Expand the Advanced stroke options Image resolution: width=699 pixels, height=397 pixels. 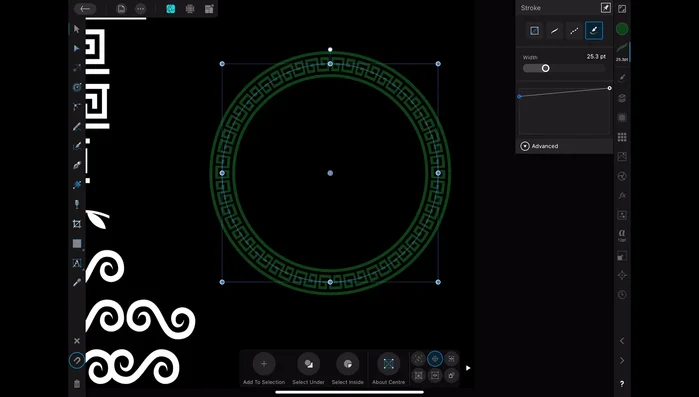[539, 146]
